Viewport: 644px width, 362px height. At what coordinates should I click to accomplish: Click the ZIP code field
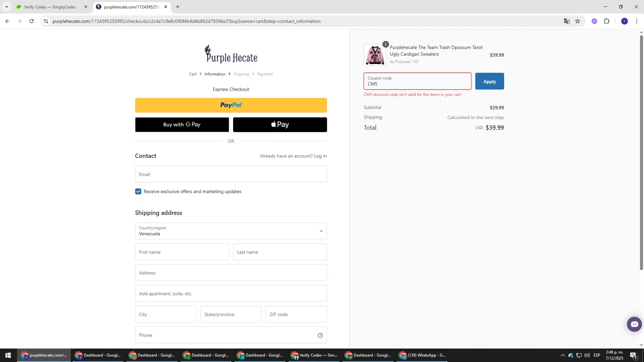(x=296, y=314)
